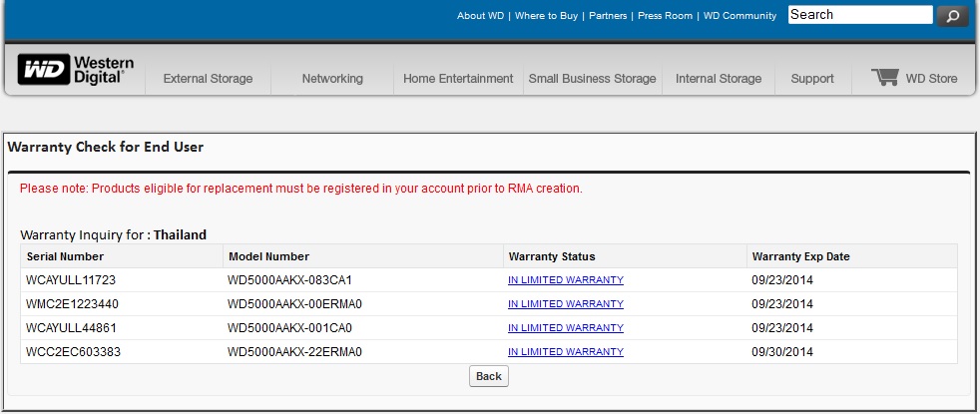Open the Internal Storage menu

[x=719, y=79]
